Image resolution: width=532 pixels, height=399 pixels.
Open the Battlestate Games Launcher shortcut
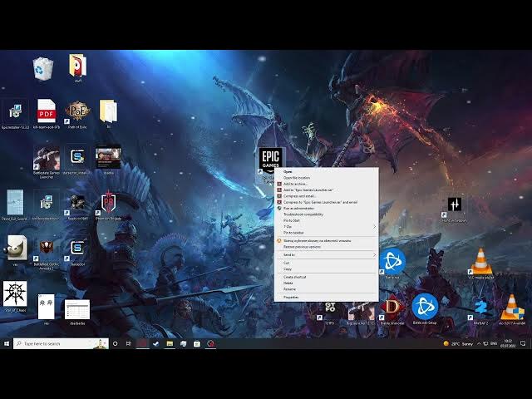(47, 158)
